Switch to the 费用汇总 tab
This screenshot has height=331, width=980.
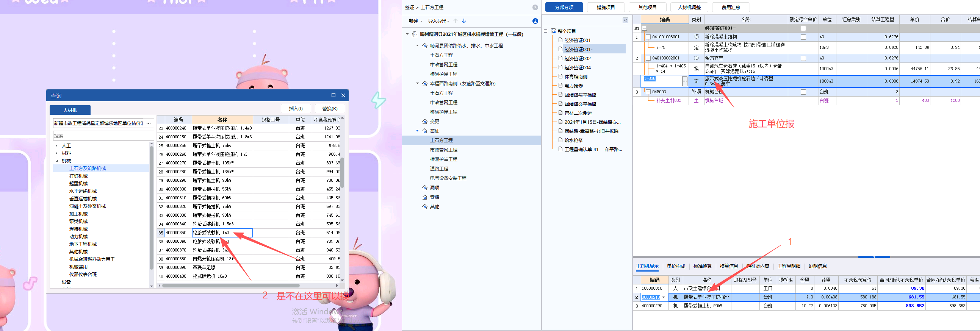click(x=730, y=7)
